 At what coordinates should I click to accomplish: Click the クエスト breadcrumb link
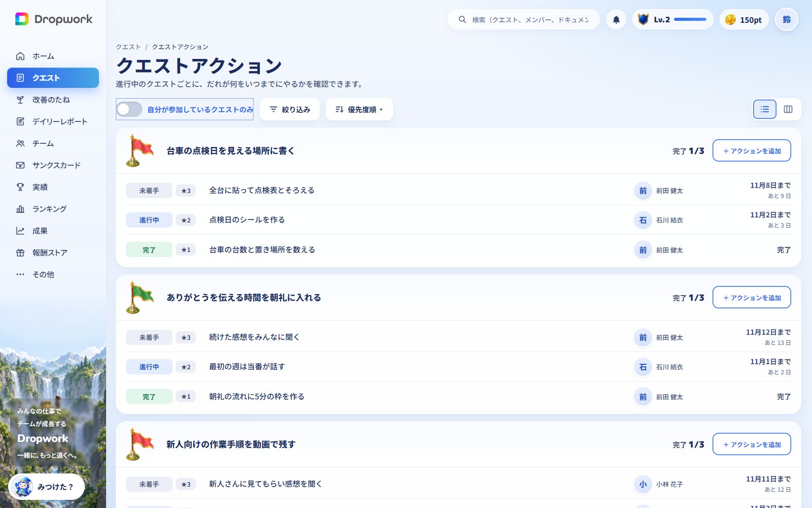128,47
